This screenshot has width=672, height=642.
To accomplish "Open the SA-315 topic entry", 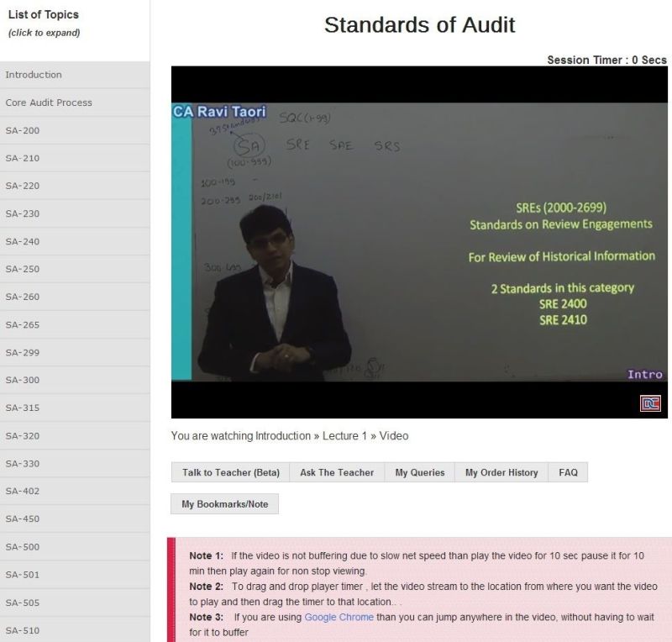I will (23, 408).
